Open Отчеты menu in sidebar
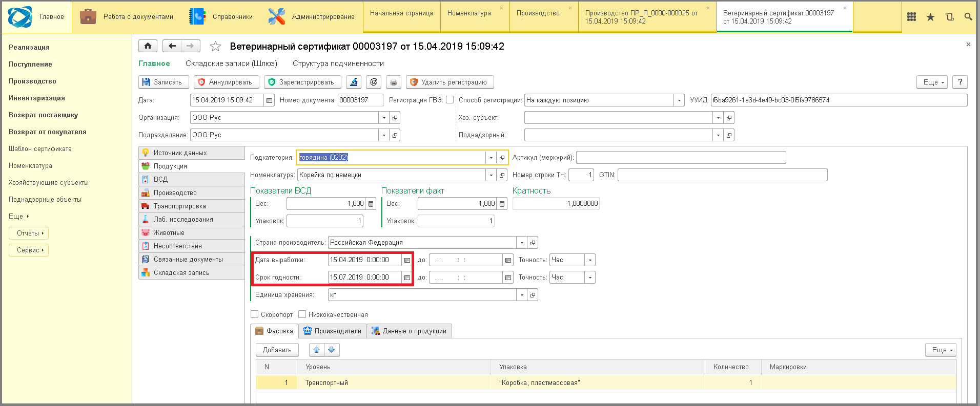Screen dimensions: 980x406 [x=29, y=233]
